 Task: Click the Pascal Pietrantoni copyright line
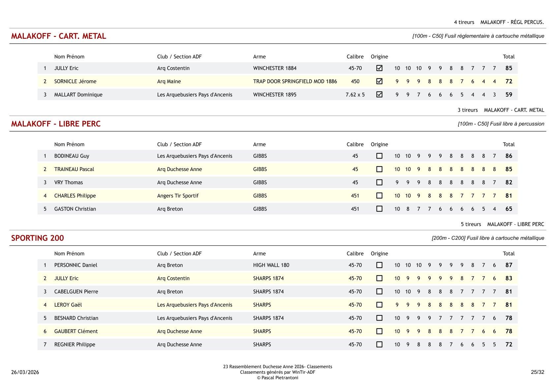pyautogui.click(x=277, y=378)
